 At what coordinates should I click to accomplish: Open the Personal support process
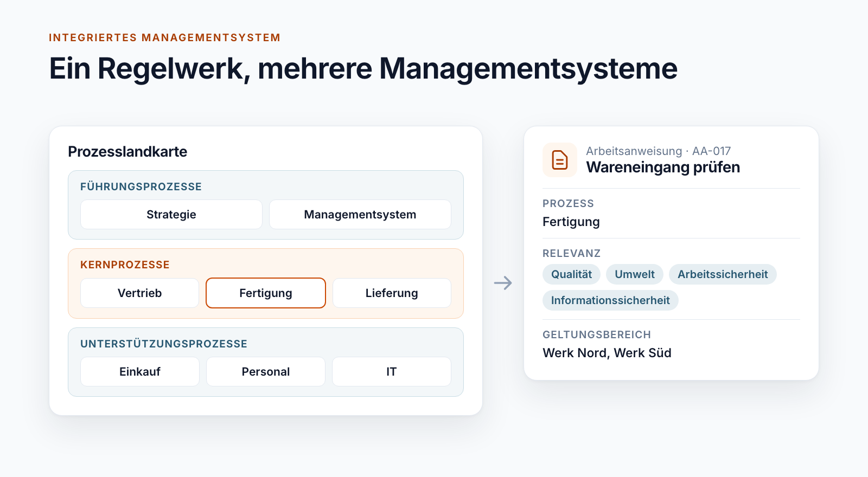coord(266,372)
